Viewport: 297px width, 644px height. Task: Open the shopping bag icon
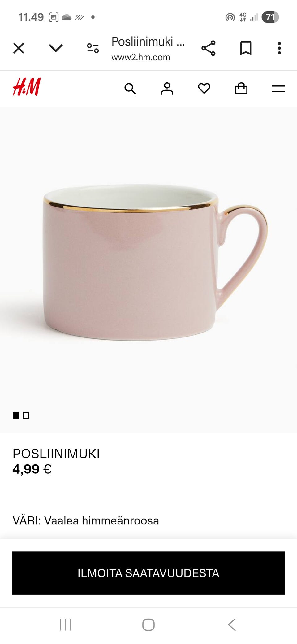[241, 88]
